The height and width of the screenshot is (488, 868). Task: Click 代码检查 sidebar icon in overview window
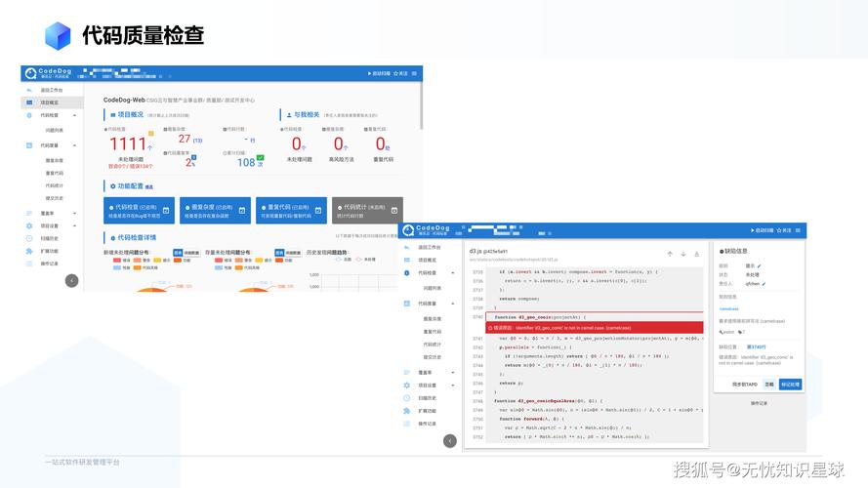[x=29, y=115]
